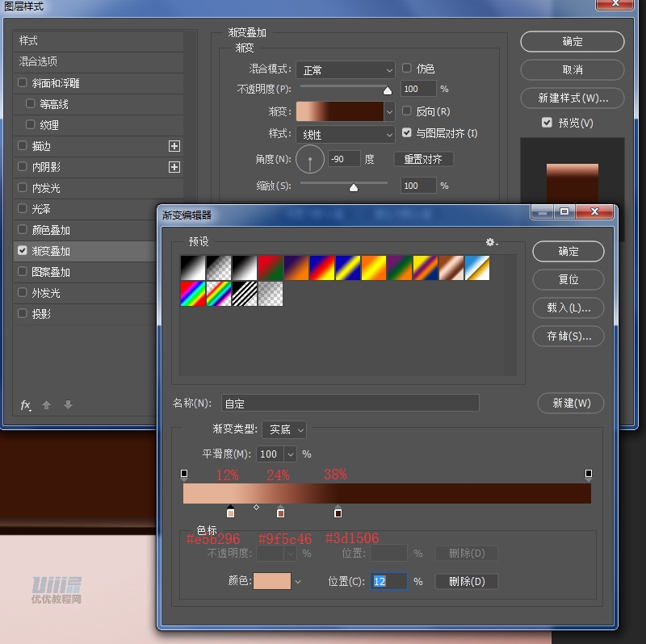The height and width of the screenshot is (644, 646).
Task: Click the plus icon next to 描边
Action: coord(174,146)
